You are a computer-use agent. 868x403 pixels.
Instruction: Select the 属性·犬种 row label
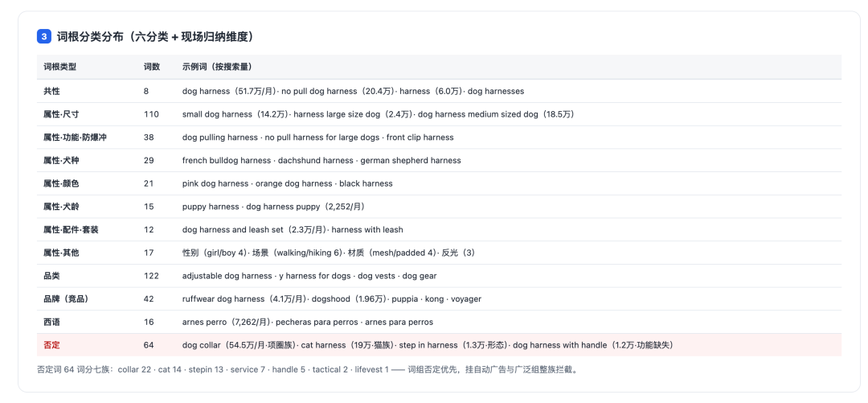(61, 160)
